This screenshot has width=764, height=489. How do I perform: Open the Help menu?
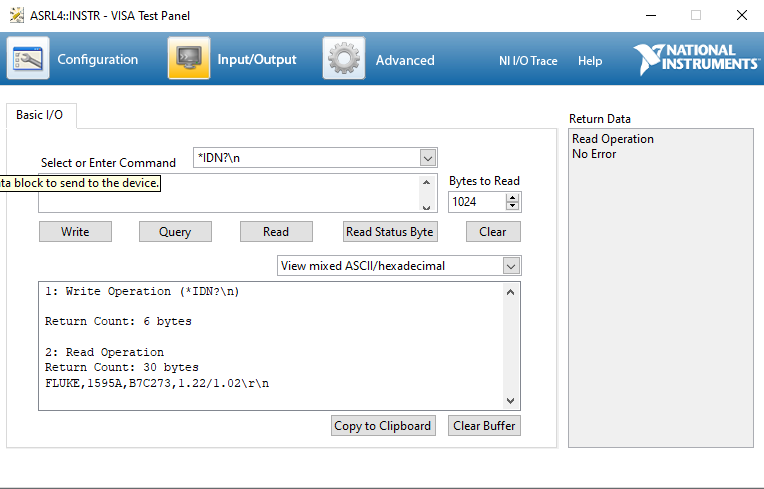coord(590,60)
